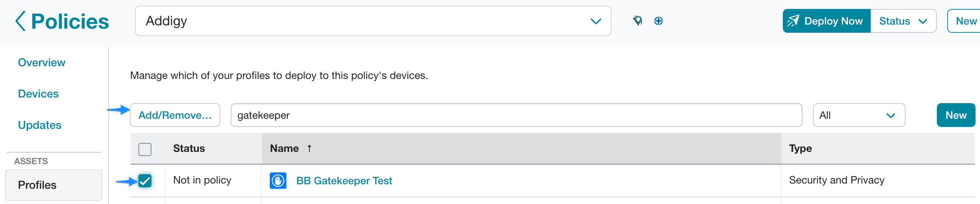Viewport: 980px width, 204px height.
Task: Click the Add/Remove... button
Action: pyautogui.click(x=175, y=115)
